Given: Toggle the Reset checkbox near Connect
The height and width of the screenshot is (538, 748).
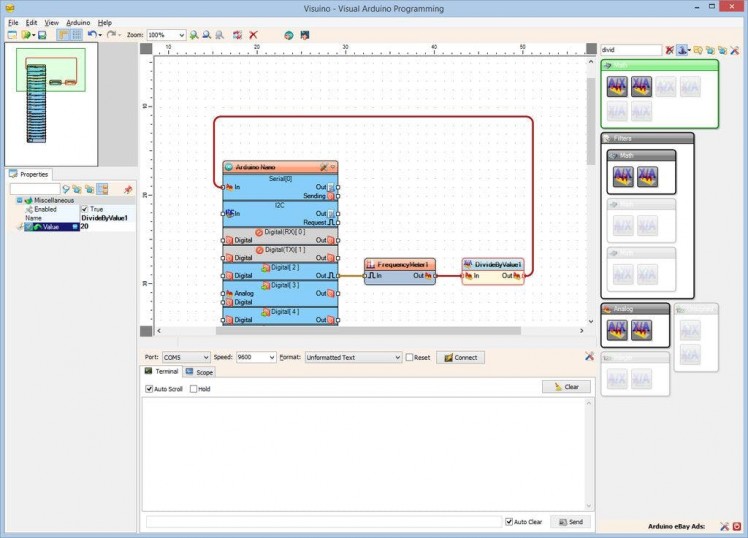Looking at the screenshot, I should (x=410, y=357).
